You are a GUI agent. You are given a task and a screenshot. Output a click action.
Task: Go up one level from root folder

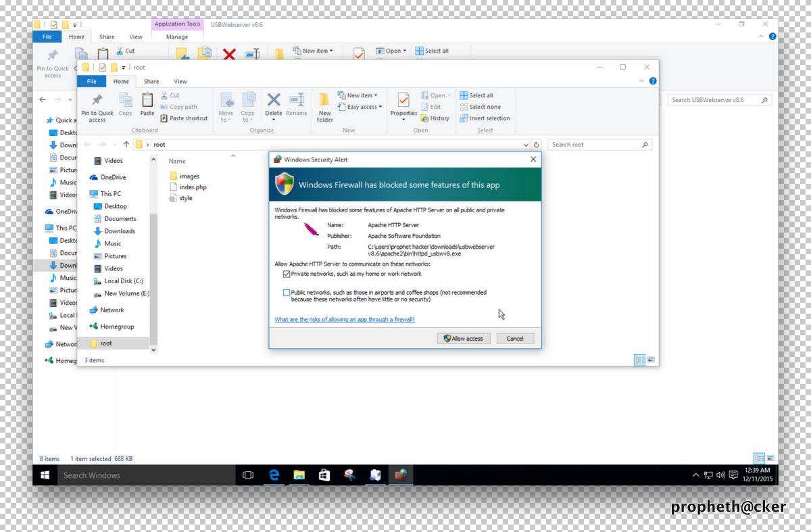(126, 145)
